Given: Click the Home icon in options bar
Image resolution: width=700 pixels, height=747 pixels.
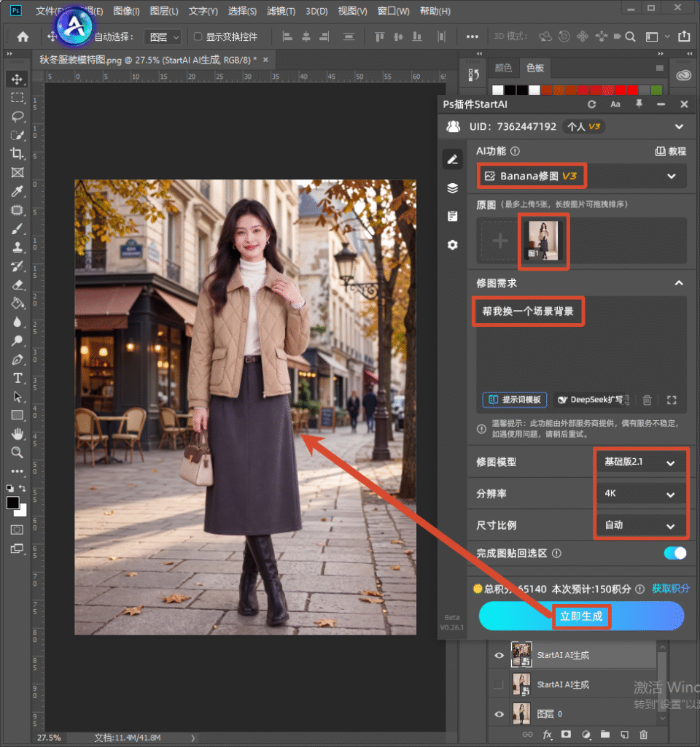Looking at the screenshot, I should [x=23, y=36].
